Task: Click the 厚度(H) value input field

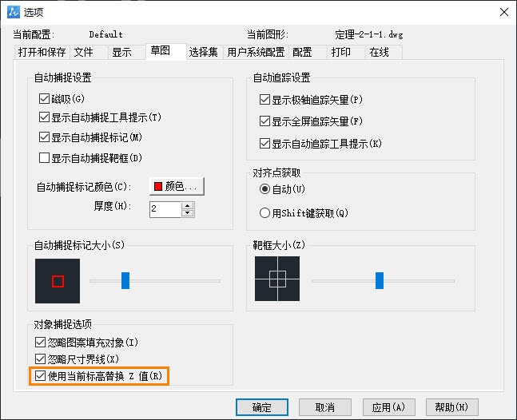Action: 165,209
